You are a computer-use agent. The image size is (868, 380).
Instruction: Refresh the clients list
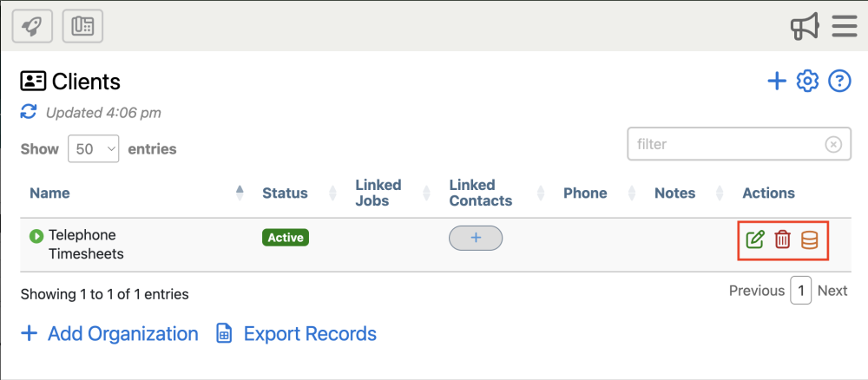(29, 112)
